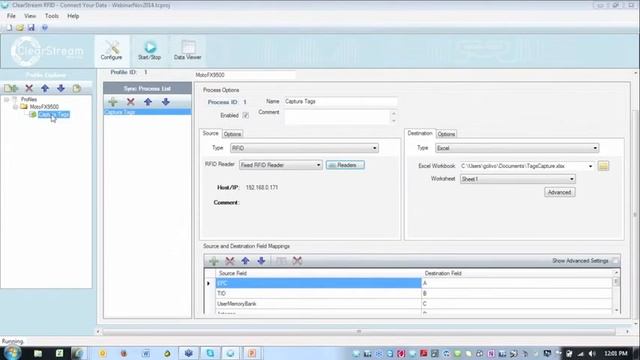The image size is (640, 360).
Task: Move field mapping down
Action: pos(261,261)
